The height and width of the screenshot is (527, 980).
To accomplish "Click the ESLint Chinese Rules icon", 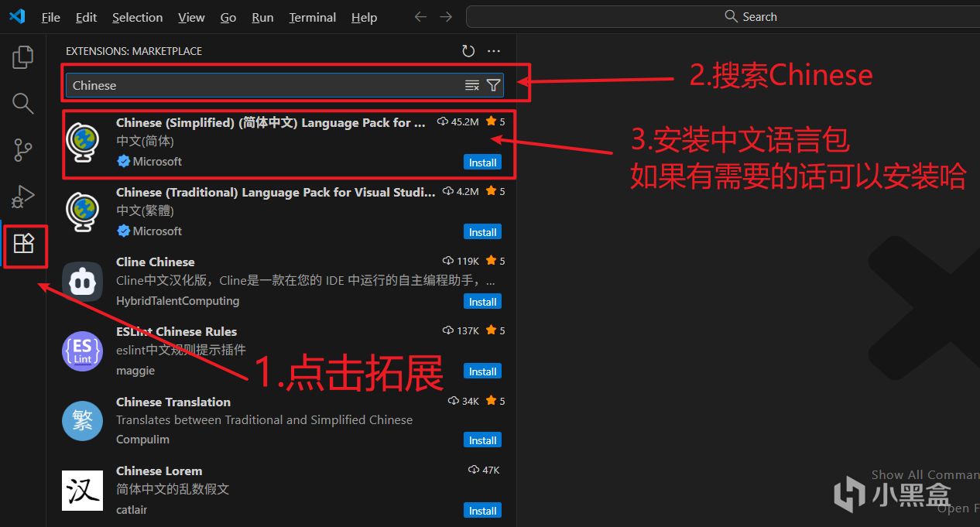I will coord(81,351).
